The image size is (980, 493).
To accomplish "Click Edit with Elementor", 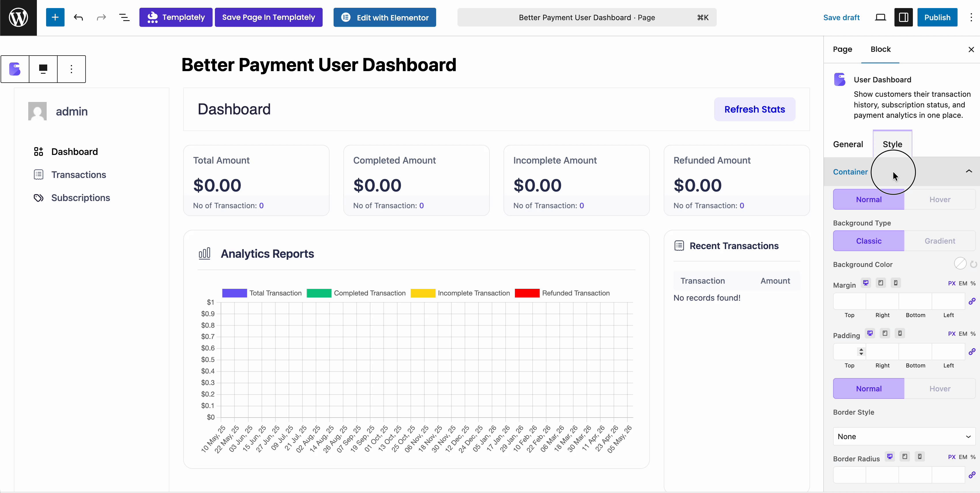I will 385,18.
